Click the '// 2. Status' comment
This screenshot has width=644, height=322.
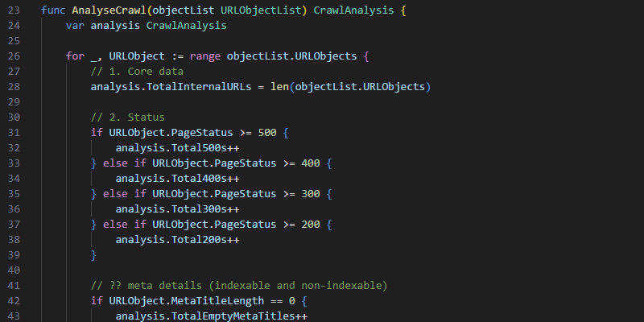coord(127,118)
